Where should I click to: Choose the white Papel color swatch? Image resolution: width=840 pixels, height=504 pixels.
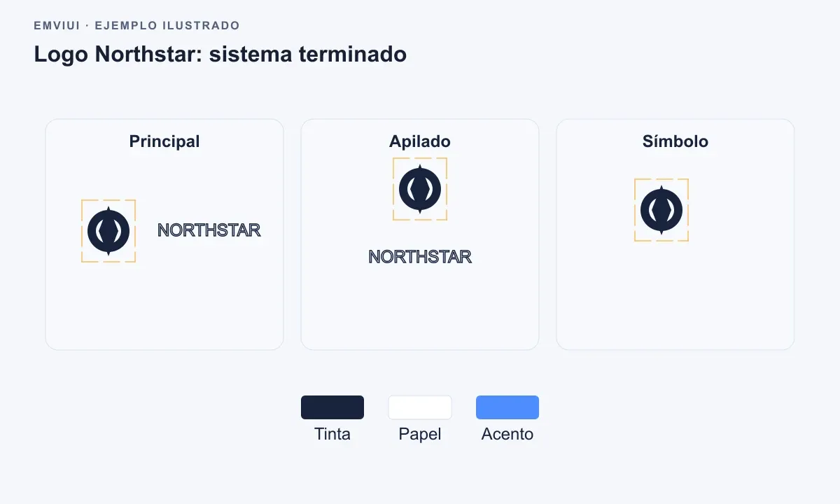[420, 407]
